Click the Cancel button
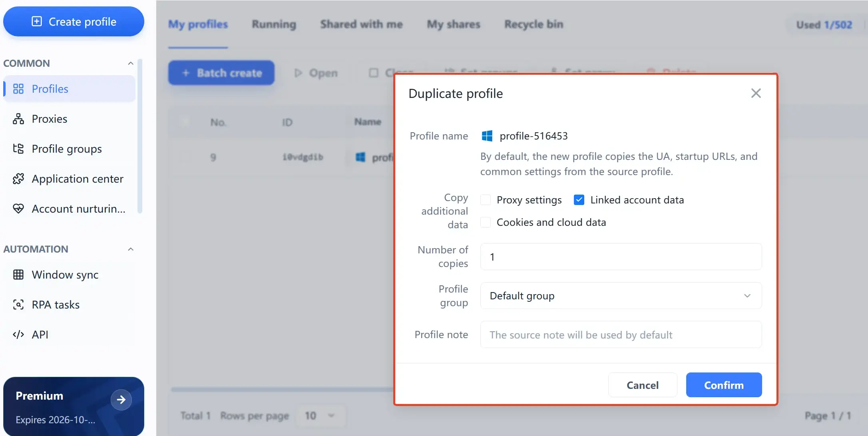Image resolution: width=868 pixels, height=436 pixels. click(x=642, y=385)
